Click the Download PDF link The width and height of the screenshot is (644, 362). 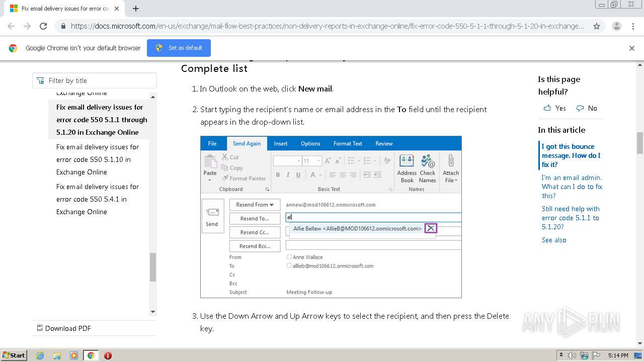pyautogui.click(x=68, y=328)
